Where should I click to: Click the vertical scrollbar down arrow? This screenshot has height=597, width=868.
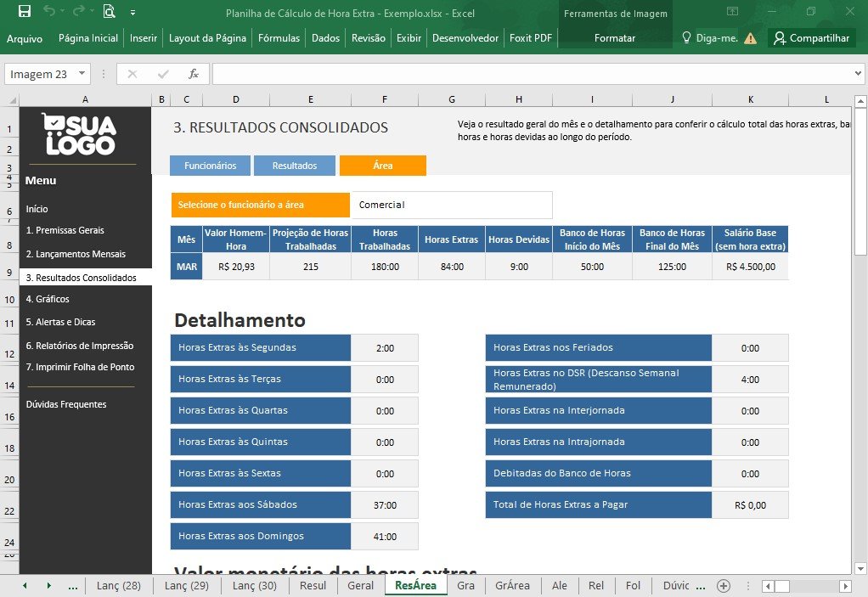[x=860, y=568]
